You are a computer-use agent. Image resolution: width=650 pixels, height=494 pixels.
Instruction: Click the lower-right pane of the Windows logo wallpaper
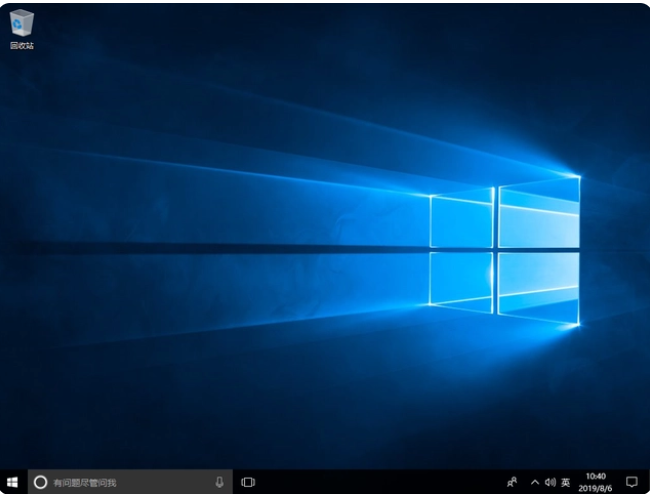coord(538,288)
